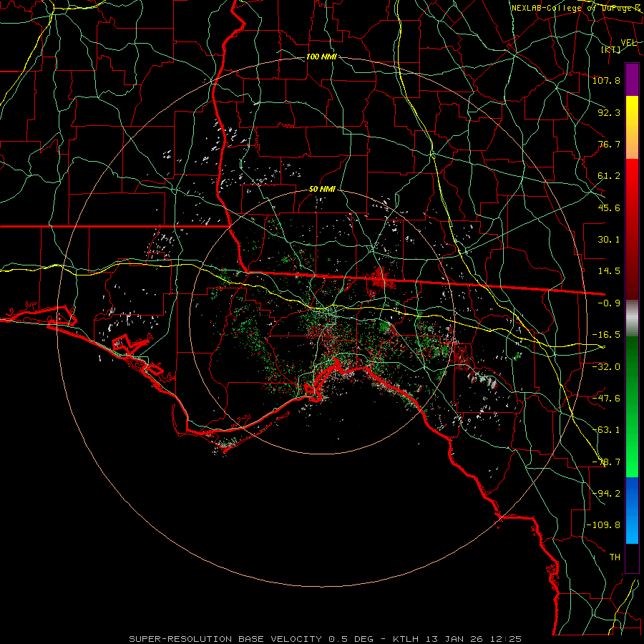The width and height of the screenshot is (644, 644).
Task: Click the product title caption at the bottom
Action: point(326,639)
